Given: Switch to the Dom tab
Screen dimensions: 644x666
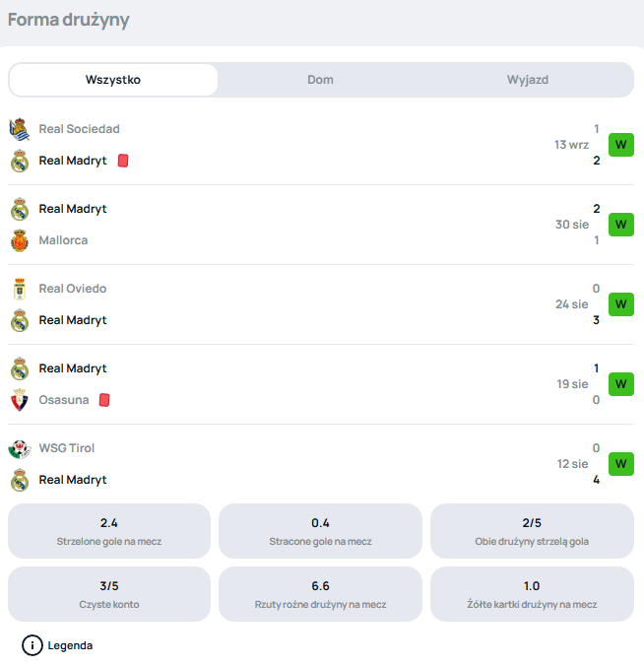Looking at the screenshot, I should pos(320,80).
